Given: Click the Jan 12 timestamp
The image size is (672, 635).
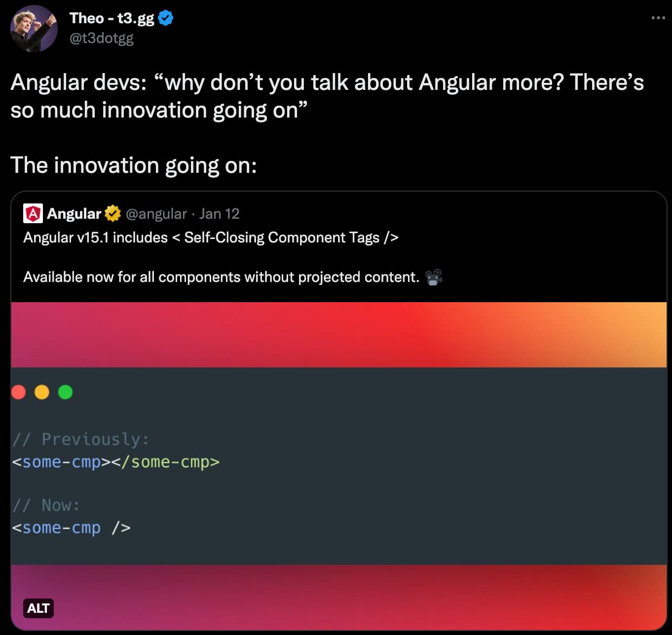Looking at the screenshot, I should (219, 214).
